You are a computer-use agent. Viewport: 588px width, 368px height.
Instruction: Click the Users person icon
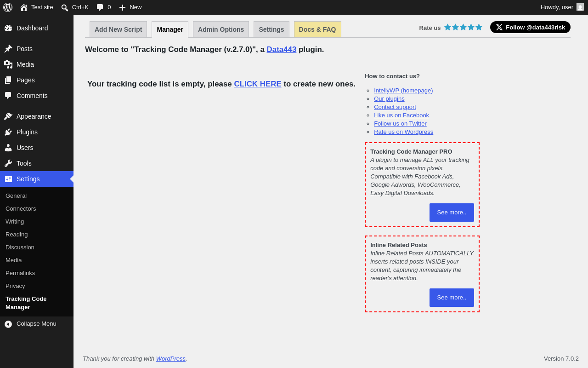8,148
